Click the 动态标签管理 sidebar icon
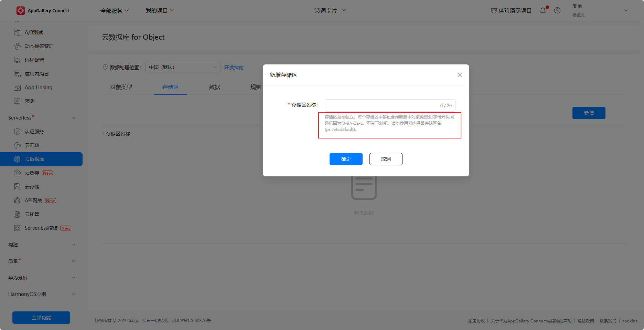This screenshot has width=644, height=330. coord(17,46)
